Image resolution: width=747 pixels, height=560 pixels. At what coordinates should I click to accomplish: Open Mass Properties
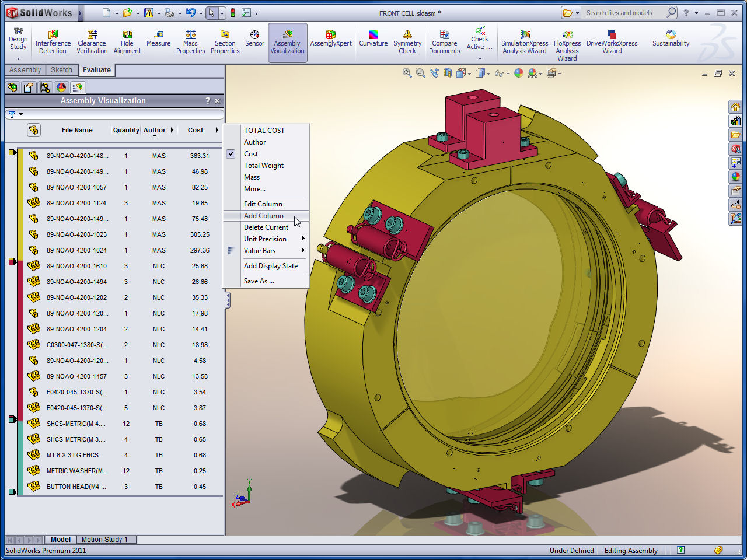point(190,42)
